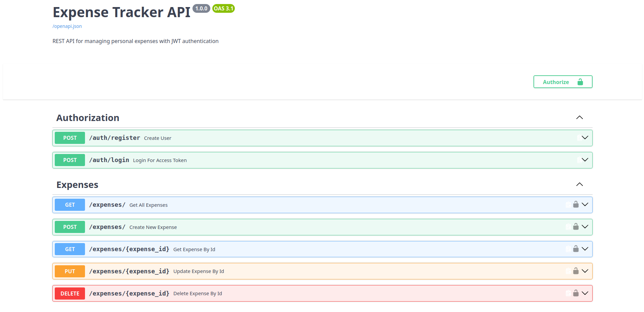Open the Authorize dialog

point(563,82)
